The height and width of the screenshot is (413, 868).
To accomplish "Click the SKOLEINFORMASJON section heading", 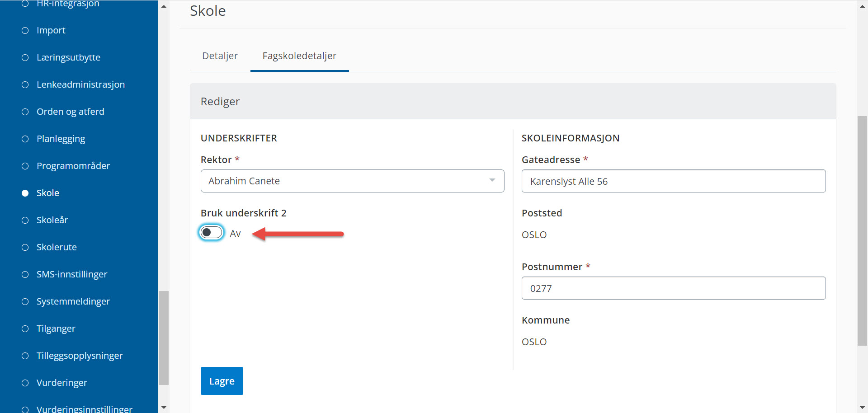I will point(571,138).
